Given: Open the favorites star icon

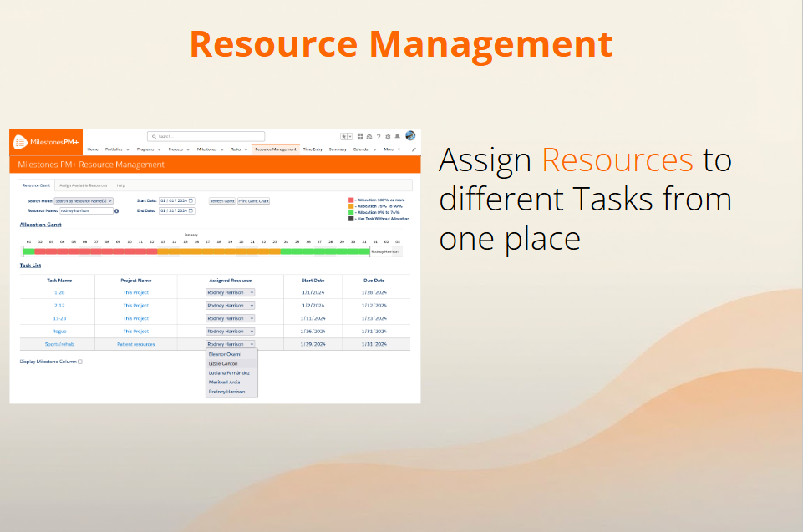Looking at the screenshot, I should click(x=343, y=136).
